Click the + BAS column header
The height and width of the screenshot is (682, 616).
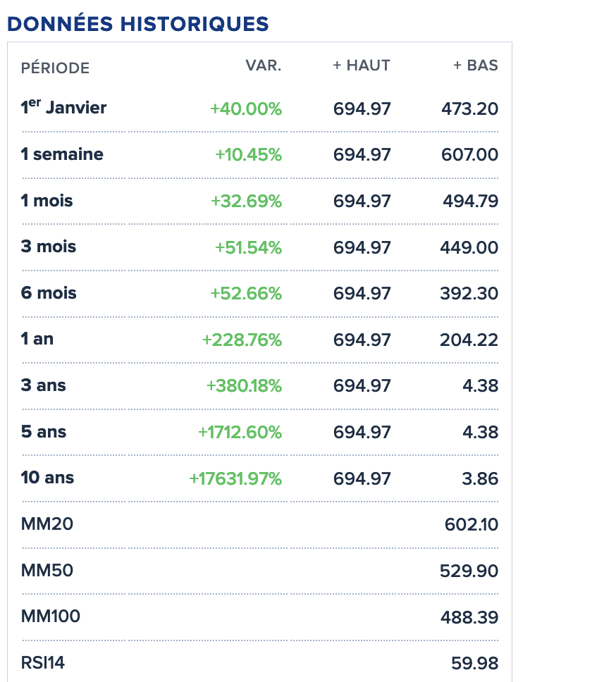click(x=475, y=66)
